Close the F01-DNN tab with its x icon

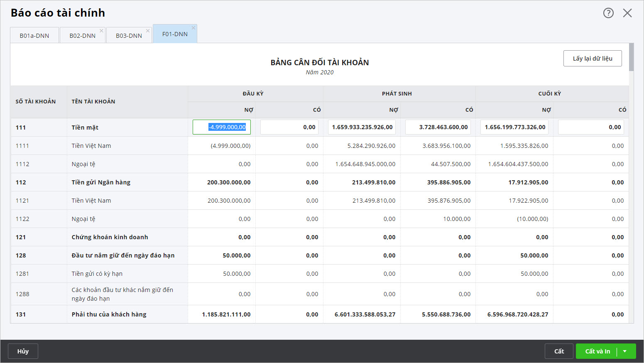[x=193, y=28]
